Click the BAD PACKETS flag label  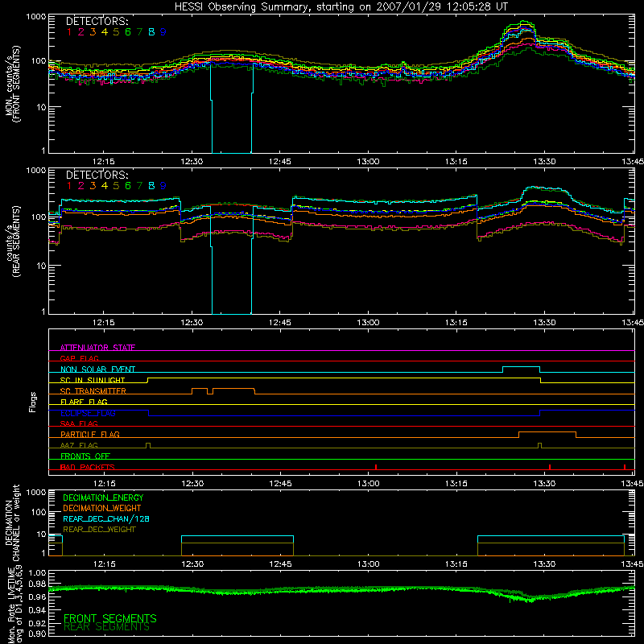87,467
